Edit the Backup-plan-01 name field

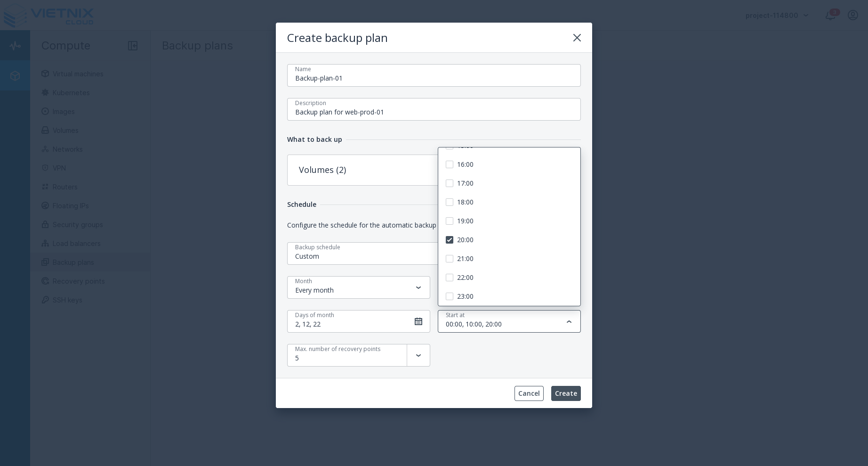[434, 78]
